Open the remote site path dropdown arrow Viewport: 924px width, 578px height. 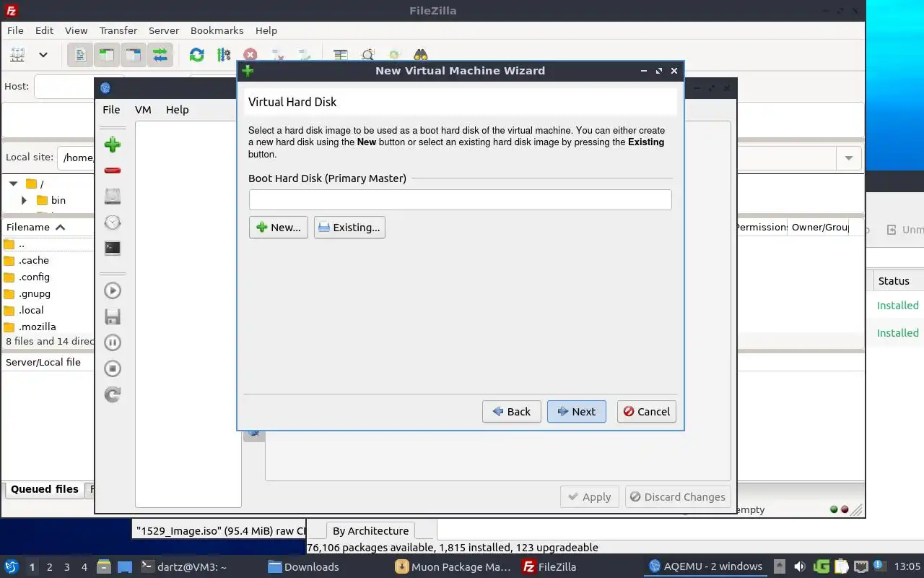coord(849,158)
